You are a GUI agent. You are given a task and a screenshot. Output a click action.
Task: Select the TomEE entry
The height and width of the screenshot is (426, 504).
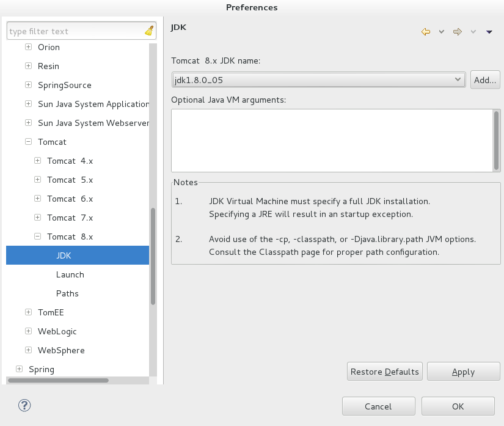pyautogui.click(x=51, y=312)
